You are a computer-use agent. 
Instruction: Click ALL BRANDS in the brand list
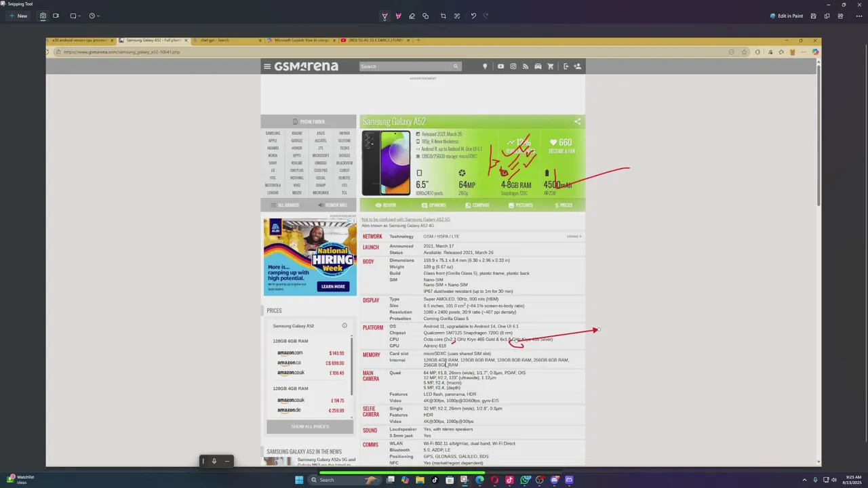(x=285, y=205)
